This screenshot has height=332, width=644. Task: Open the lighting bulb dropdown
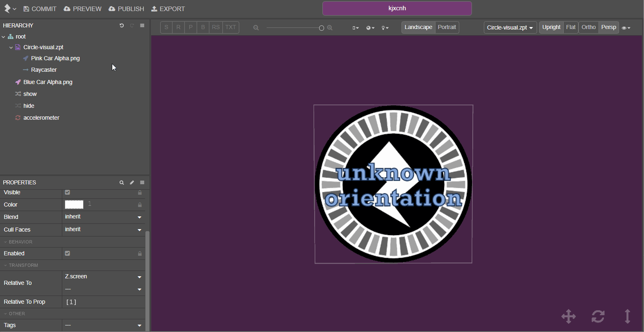coord(385,28)
